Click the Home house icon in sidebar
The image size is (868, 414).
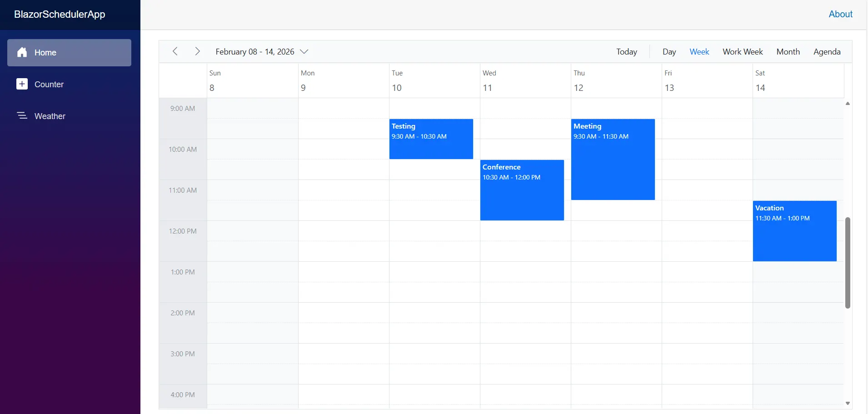pos(22,52)
